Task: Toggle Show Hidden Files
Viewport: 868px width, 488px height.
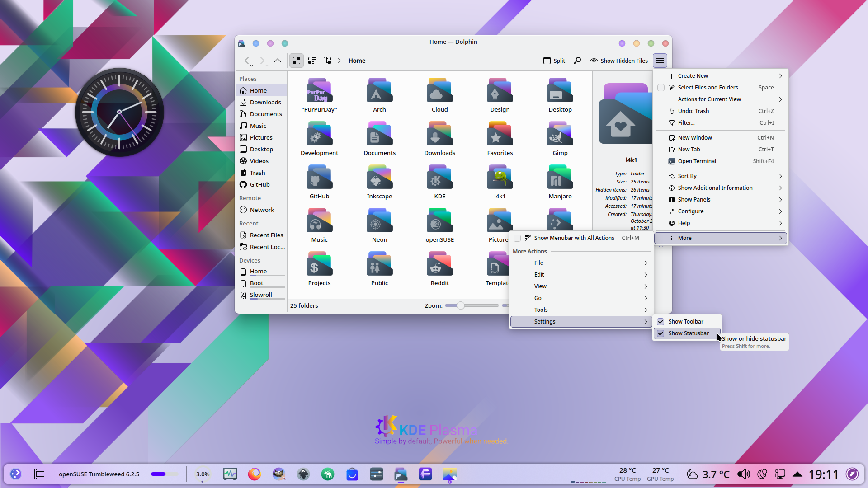Action: coord(619,61)
